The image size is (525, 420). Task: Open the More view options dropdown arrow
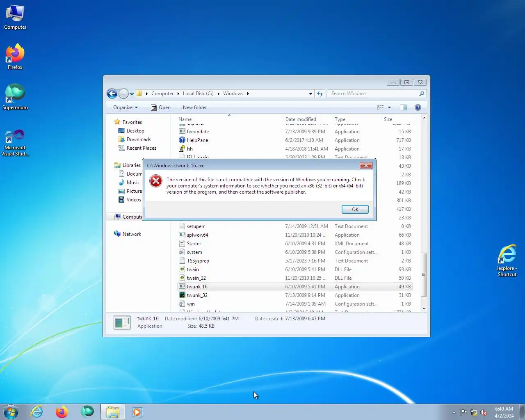(389, 107)
